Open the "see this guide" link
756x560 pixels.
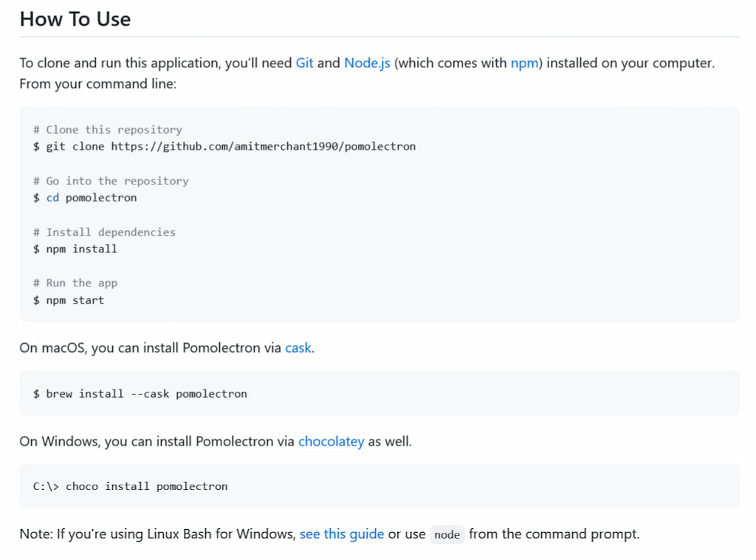tap(342, 534)
